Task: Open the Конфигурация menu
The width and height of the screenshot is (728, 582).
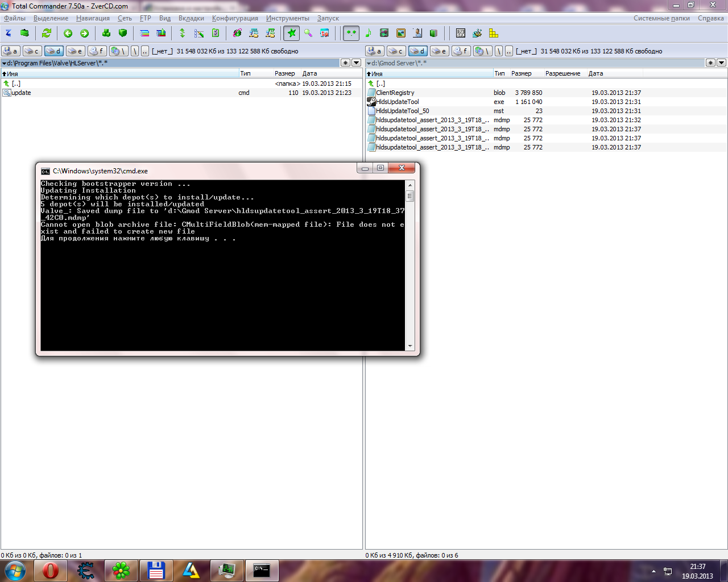Action: (x=235, y=18)
